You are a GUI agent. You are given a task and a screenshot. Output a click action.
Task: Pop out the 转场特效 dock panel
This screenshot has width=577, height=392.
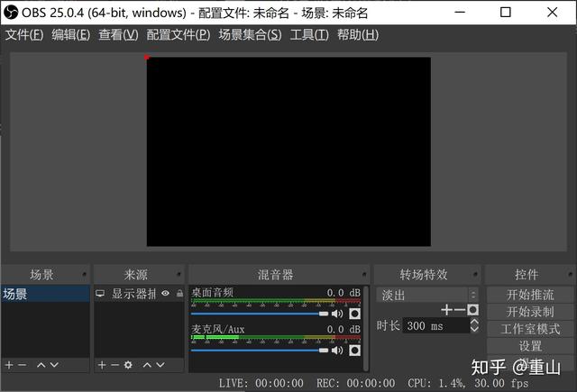(x=475, y=274)
